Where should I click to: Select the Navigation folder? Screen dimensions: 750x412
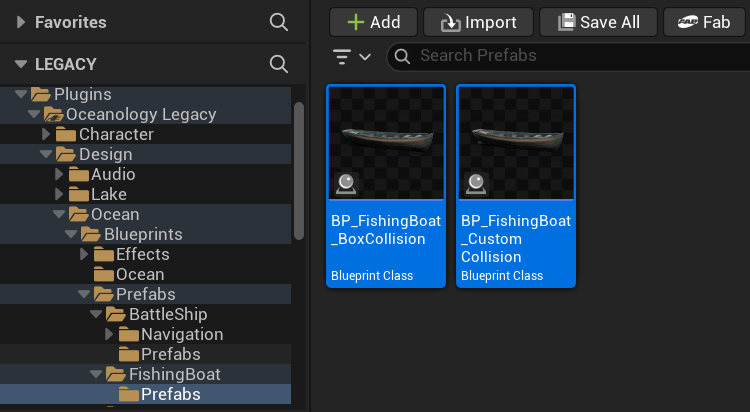pyautogui.click(x=145, y=334)
